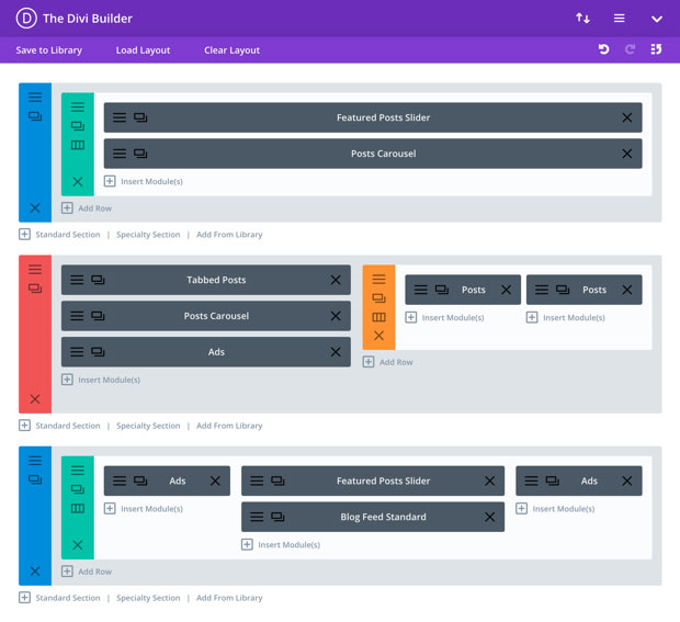Click the undo icon in the purple toolbar

(604, 49)
